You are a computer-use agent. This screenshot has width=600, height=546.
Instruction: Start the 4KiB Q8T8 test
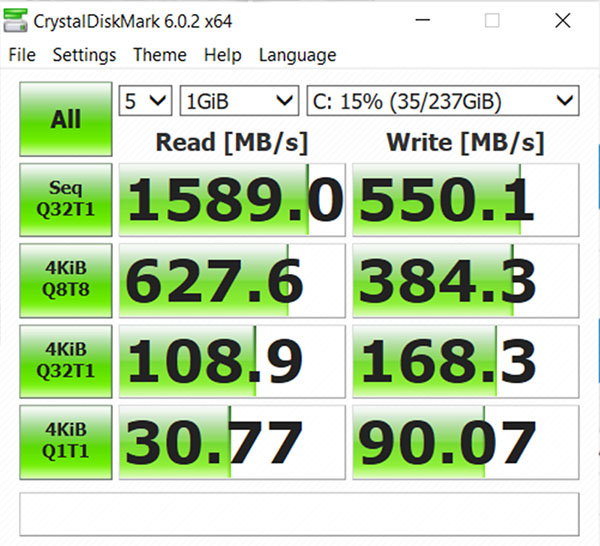click(66, 280)
